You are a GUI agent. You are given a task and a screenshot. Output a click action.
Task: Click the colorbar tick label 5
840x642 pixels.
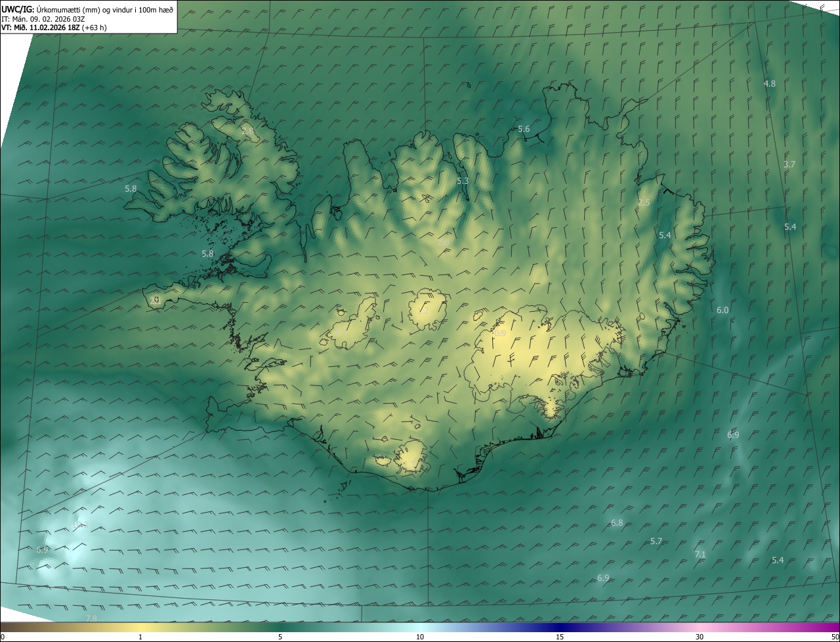[280, 637]
